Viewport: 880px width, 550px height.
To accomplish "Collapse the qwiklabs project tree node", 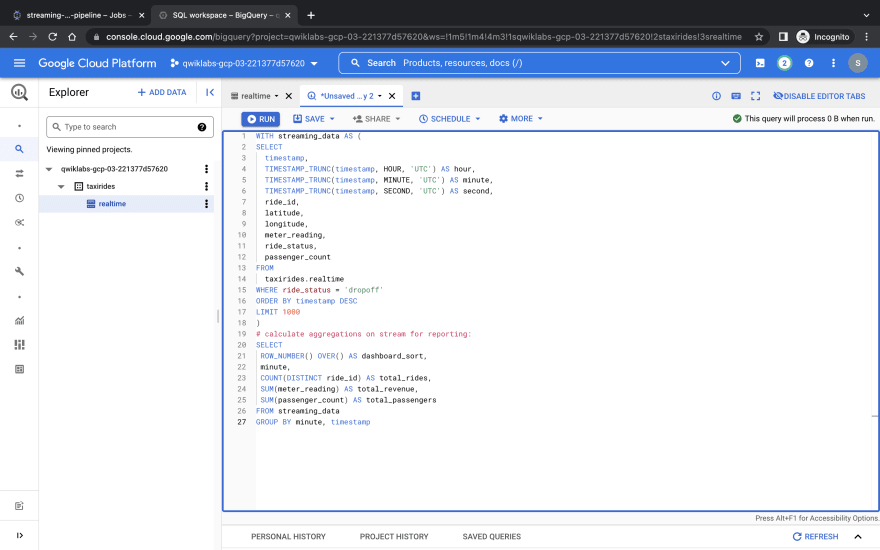I will click(x=49, y=169).
